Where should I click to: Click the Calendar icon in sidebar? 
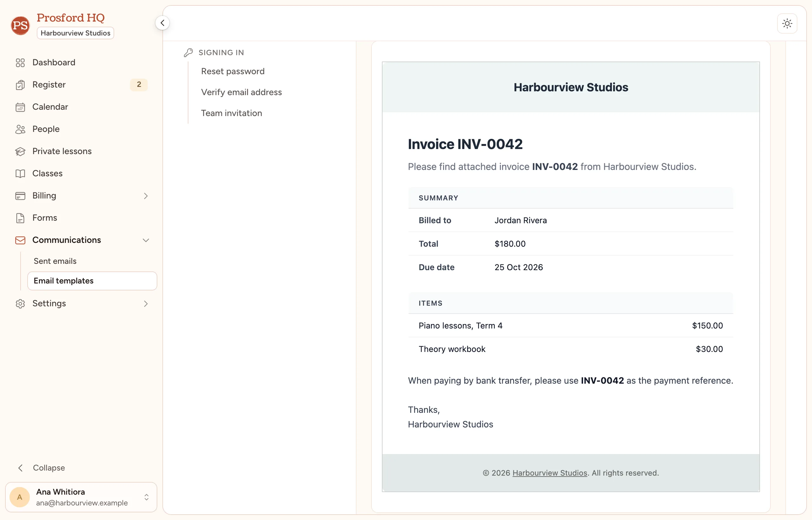click(20, 107)
